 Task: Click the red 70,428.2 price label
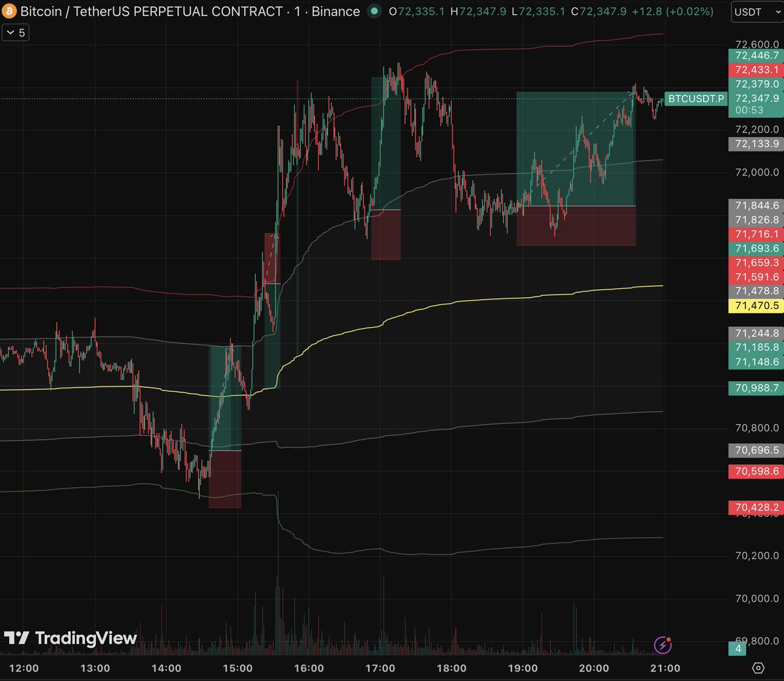tap(756, 507)
